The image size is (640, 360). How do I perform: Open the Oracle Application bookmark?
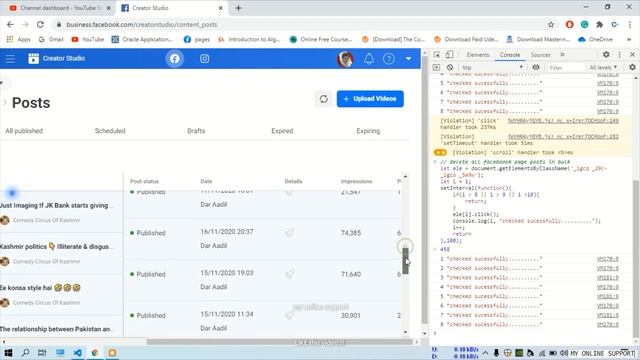pos(142,39)
